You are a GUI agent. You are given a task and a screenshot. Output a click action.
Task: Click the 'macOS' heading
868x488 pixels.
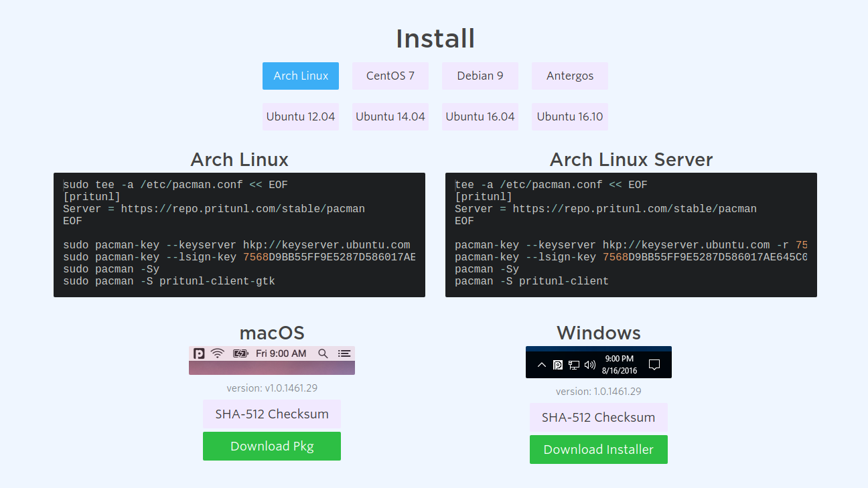[272, 333]
